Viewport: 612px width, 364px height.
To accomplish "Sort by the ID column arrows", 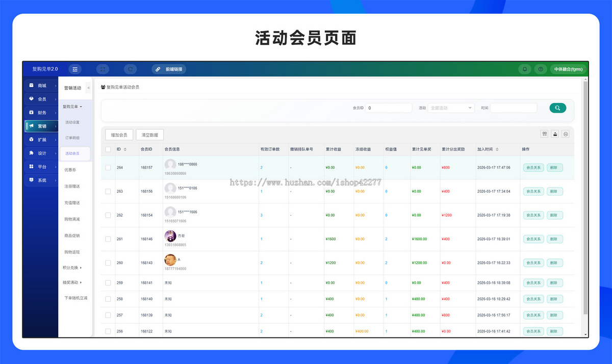I will click(x=125, y=149).
